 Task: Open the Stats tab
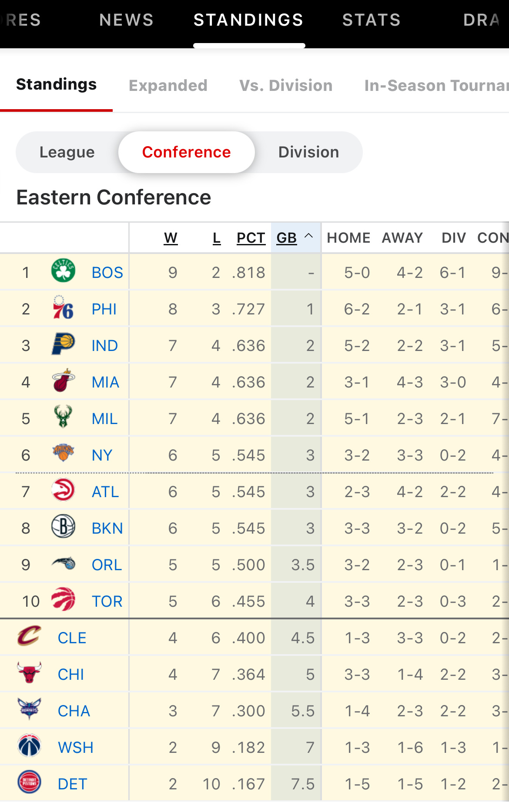(x=372, y=20)
